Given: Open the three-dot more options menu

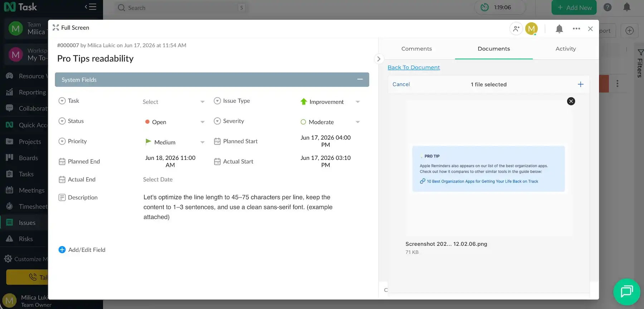Looking at the screenshot, I should 576,29.
